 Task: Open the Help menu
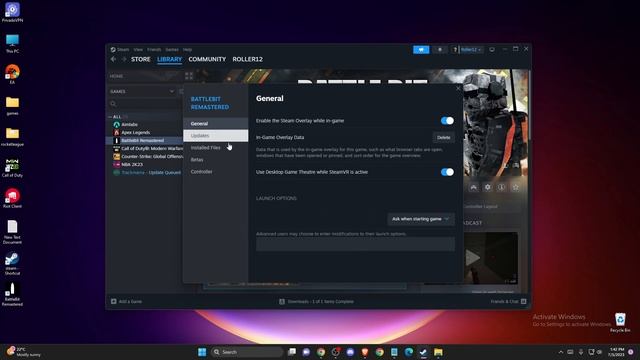(x=187, y=49)
